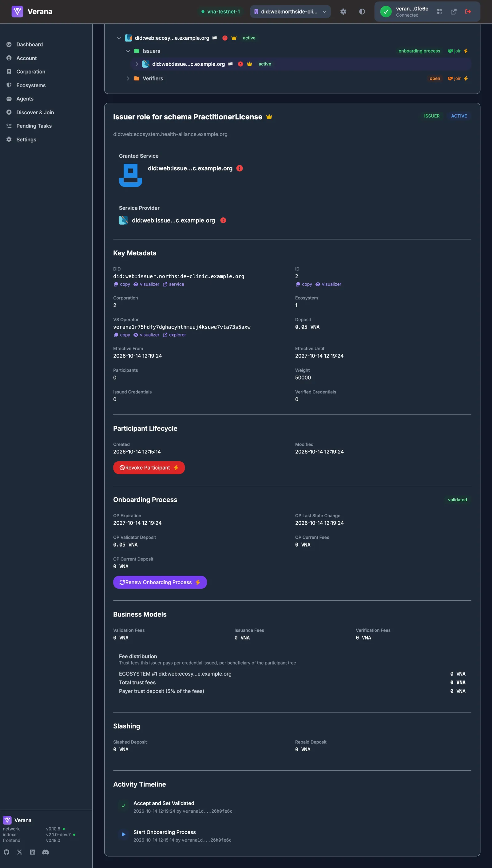Open wallet in external link icon
This screenshot has width=492, height=868.
(454, 11)
